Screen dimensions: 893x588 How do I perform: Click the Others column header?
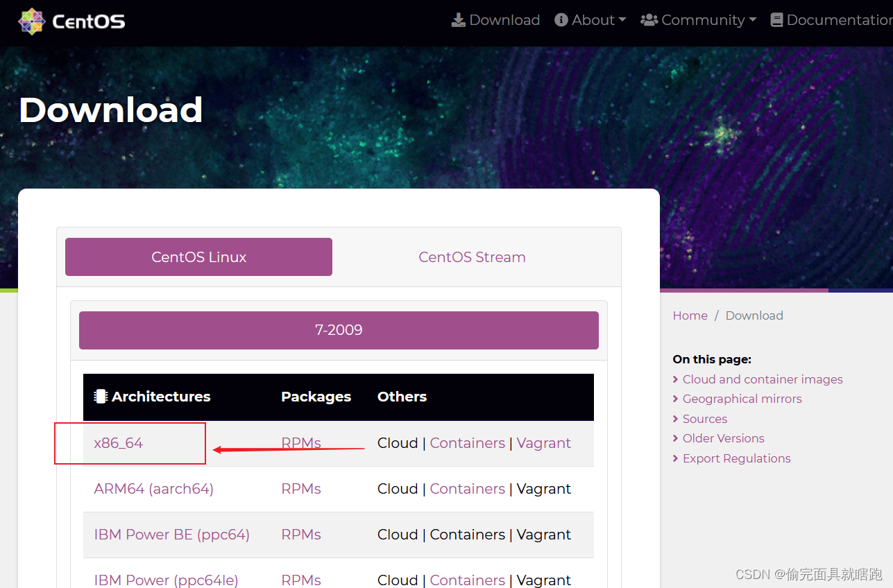coord(402,397)
